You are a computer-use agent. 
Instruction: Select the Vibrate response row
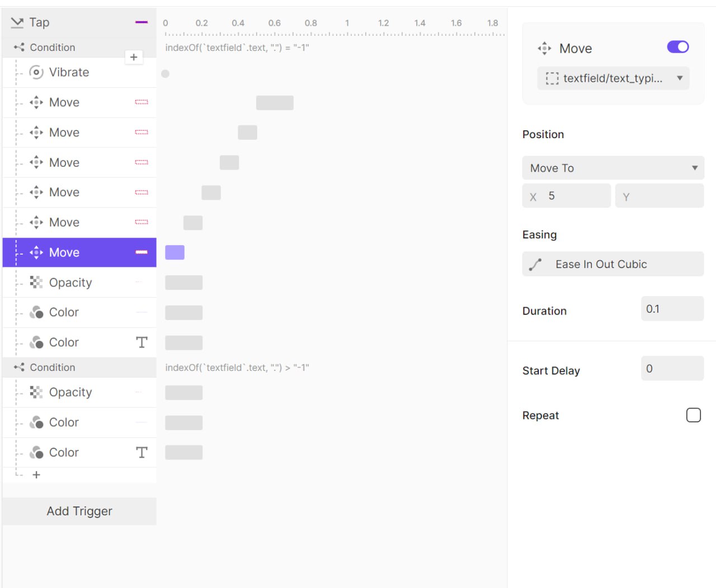click(x=79, y=72)
